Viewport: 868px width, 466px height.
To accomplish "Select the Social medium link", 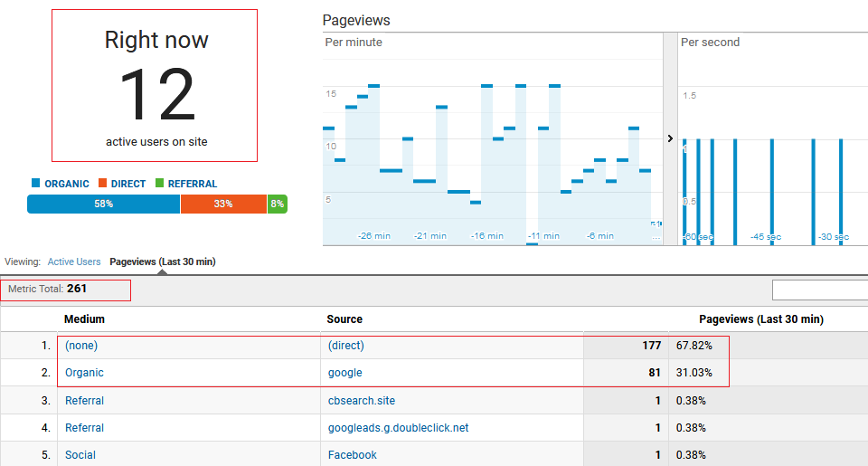I will pos(80,454).
